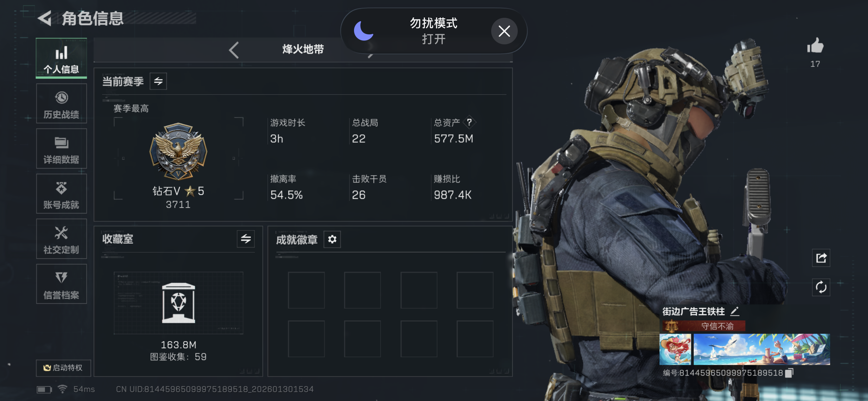Share the character profile

821,258
